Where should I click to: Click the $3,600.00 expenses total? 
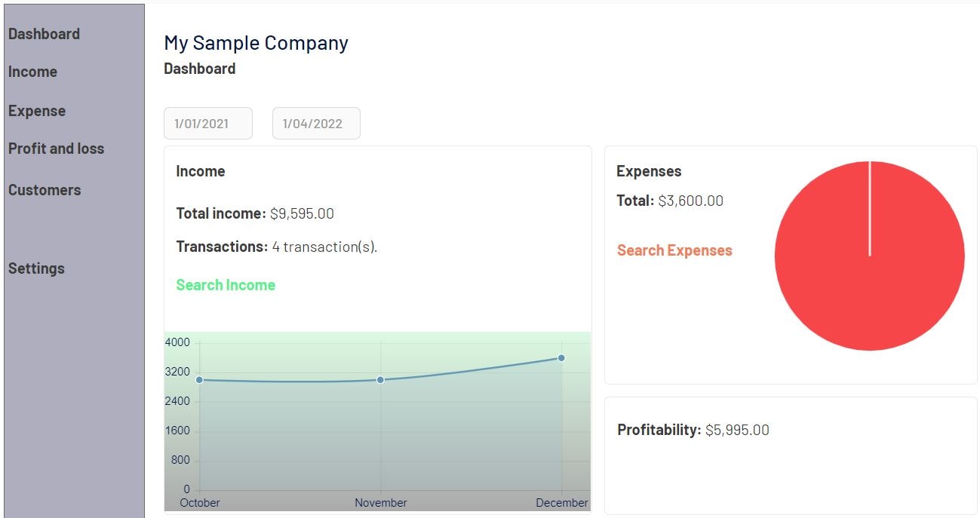[690, 201]
